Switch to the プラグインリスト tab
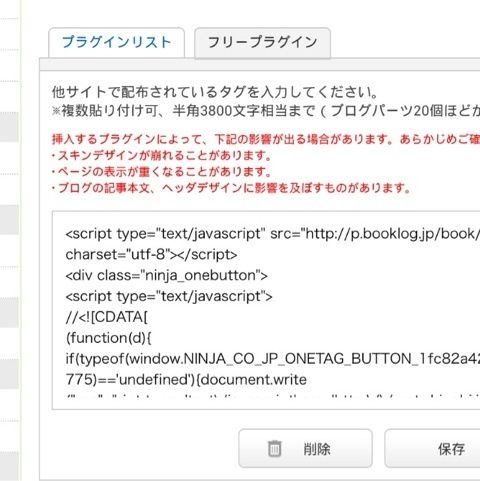The height and width of the screenshot is (481, 480). 116,43
